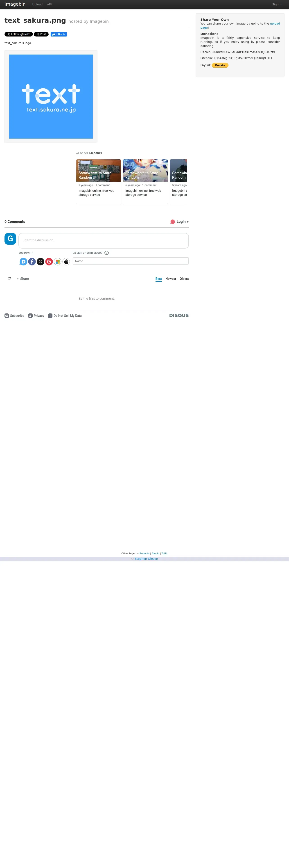Image resolution: width=289 pixels, height=868 pixels.
Task: Click the DISQUS logo in the footer
Action: click(x=179, y=315)
